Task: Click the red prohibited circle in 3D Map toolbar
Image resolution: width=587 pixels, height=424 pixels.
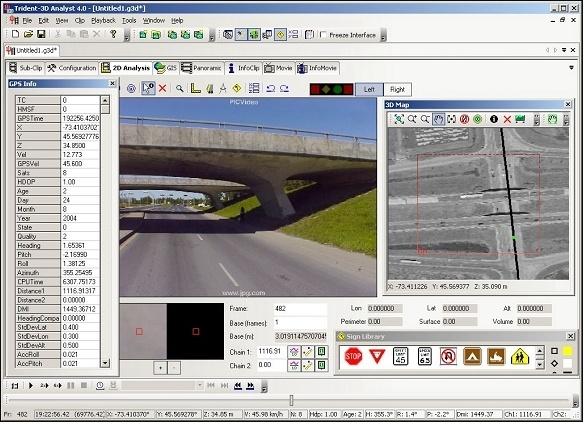Action: click(464, 119)
